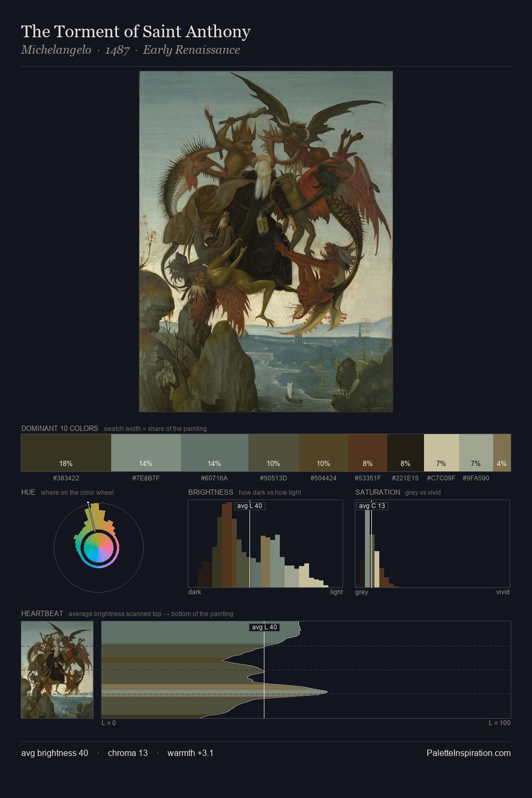Screen dimensions: 532x798
Task: Click the Michelangelo 1487 Early Renaissance subtitle
Action: click(x=130, y=50)
